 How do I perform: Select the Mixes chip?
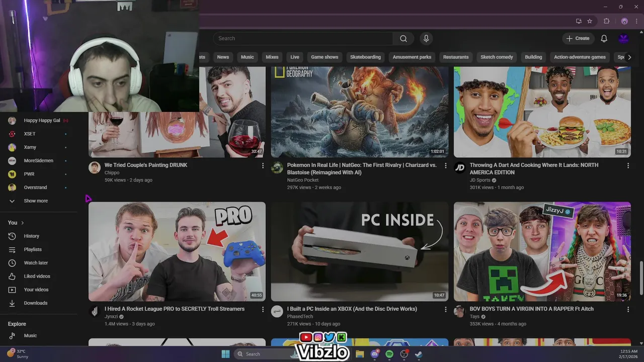[x=272, y=57]
